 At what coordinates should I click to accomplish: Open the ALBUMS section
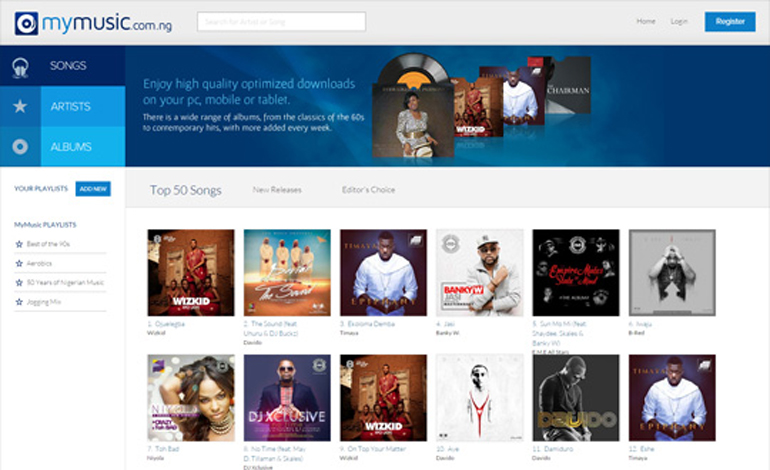pos(62,146)
